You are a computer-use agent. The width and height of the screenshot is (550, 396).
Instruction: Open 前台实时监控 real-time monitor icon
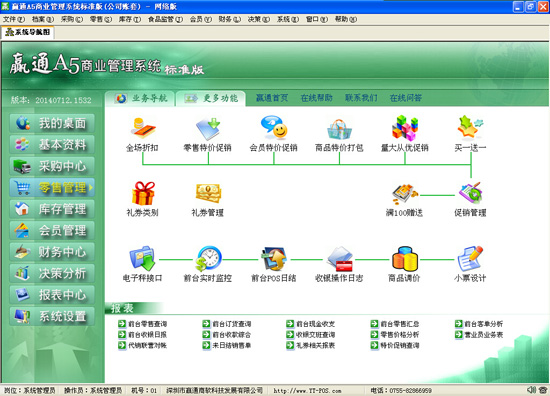pos(208,259)
